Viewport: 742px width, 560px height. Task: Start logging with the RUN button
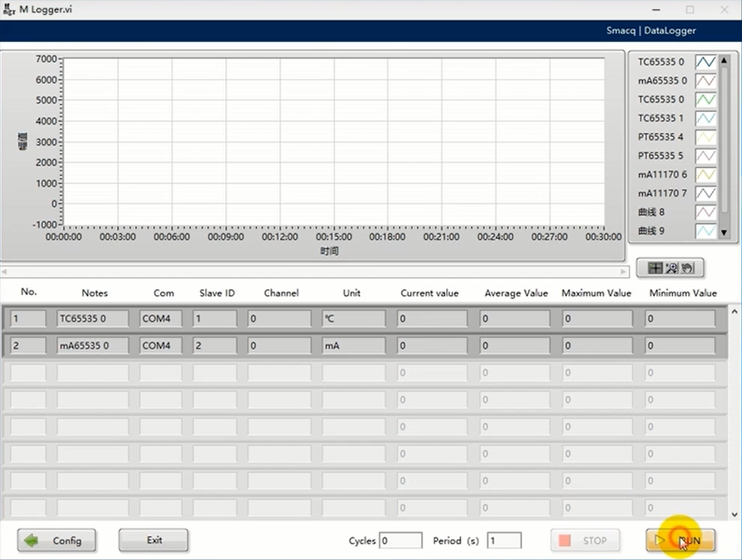pyautogui.click(x=680, y=540)
